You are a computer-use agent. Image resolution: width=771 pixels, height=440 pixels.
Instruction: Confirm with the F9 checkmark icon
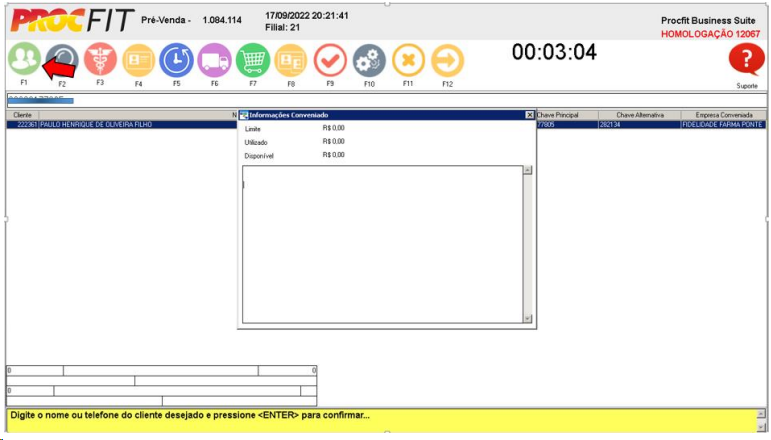point(330,60)
